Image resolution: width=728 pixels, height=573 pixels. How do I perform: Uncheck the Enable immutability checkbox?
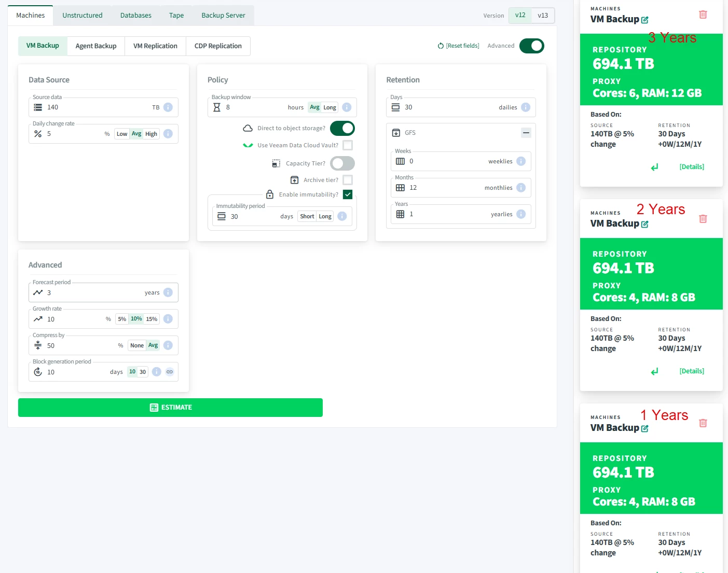coord(348,194)
